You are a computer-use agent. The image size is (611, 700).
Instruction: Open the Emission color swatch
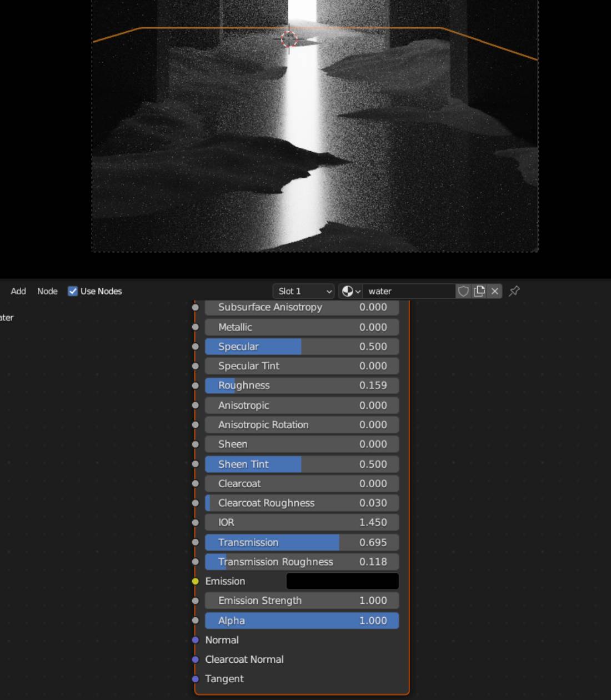click(343, 581)
